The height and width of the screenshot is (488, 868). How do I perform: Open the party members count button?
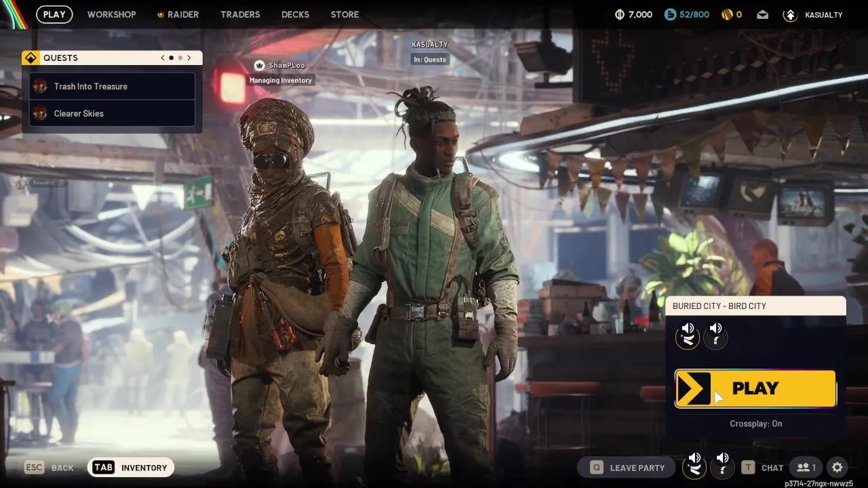point(806,468)
